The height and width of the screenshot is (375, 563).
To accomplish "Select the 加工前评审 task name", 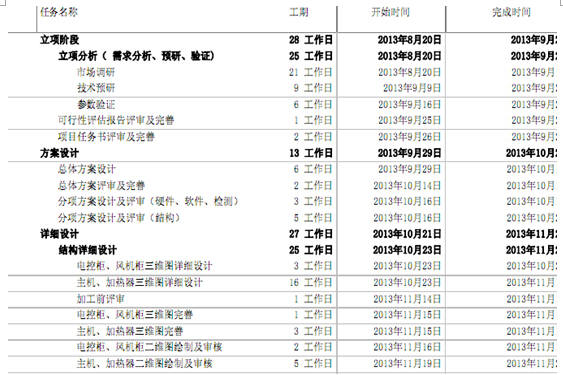I will pyautogui.click(x=101, y=299).
